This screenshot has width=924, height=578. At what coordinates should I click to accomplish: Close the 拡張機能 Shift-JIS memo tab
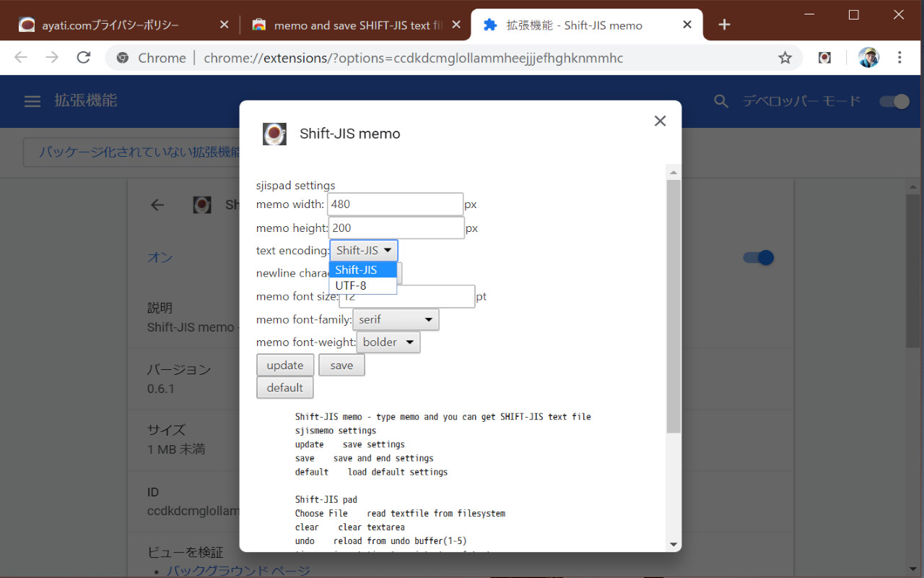687,25
